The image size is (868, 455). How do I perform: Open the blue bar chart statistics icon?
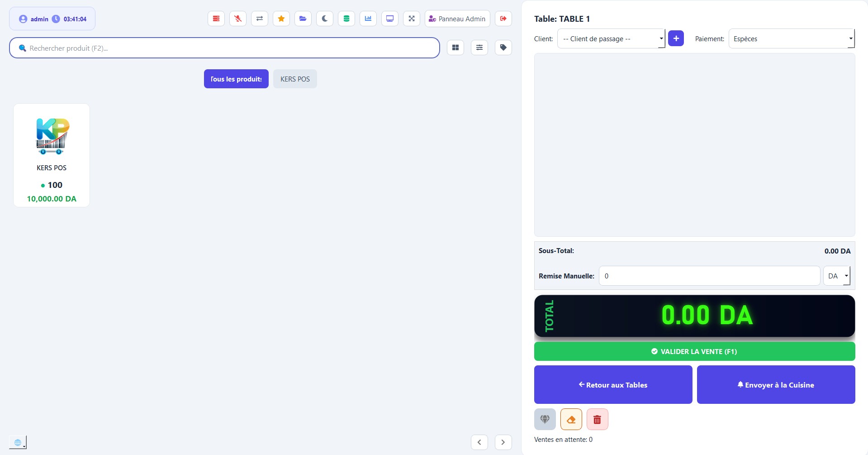pos(368,19)
